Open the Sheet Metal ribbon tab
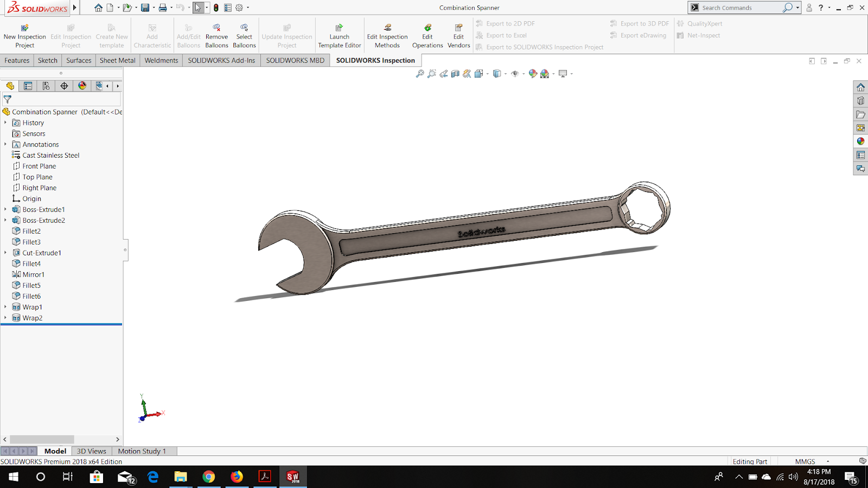The image size is (868, 488). pyautogui.click(x=117, y=60)
